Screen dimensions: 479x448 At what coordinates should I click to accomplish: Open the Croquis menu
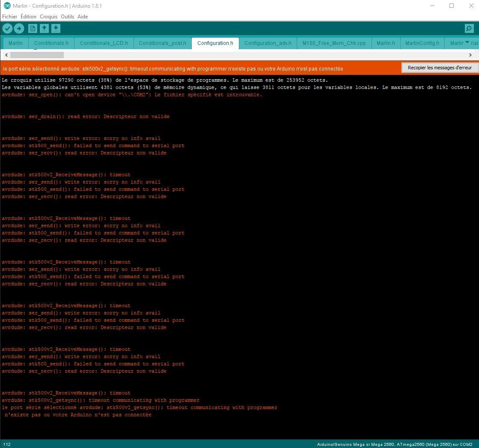click(48, 17)
